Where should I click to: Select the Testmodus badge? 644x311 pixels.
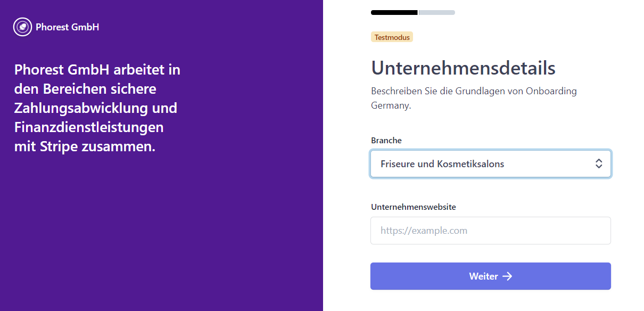[392, 37]
